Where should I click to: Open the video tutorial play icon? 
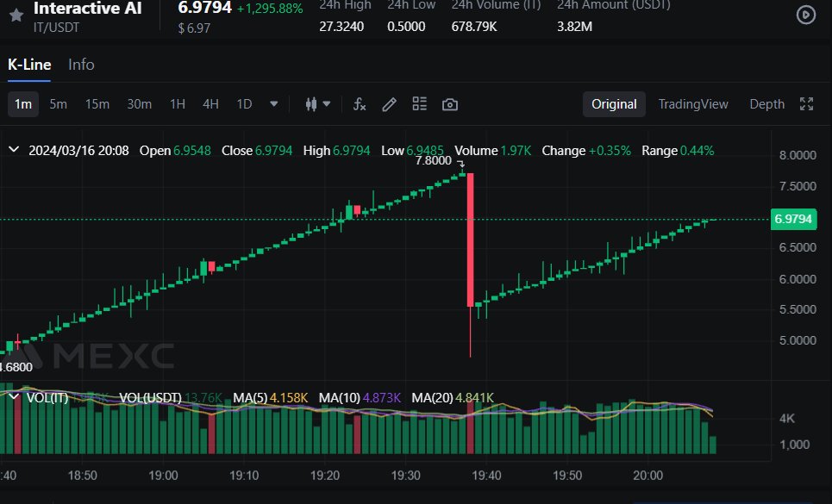[x=805, y=16]
